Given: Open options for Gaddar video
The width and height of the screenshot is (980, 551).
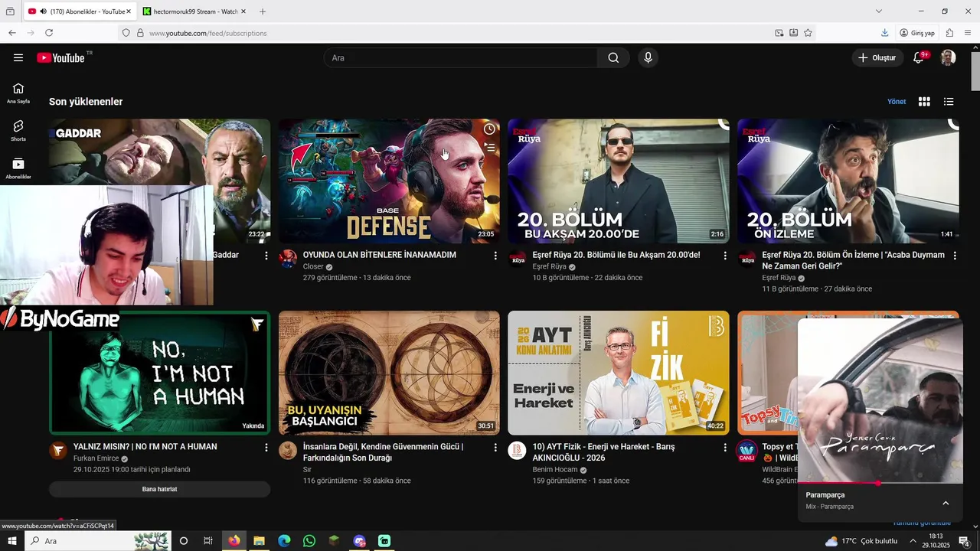Looking at the screenshot, I should click(266, 256).
